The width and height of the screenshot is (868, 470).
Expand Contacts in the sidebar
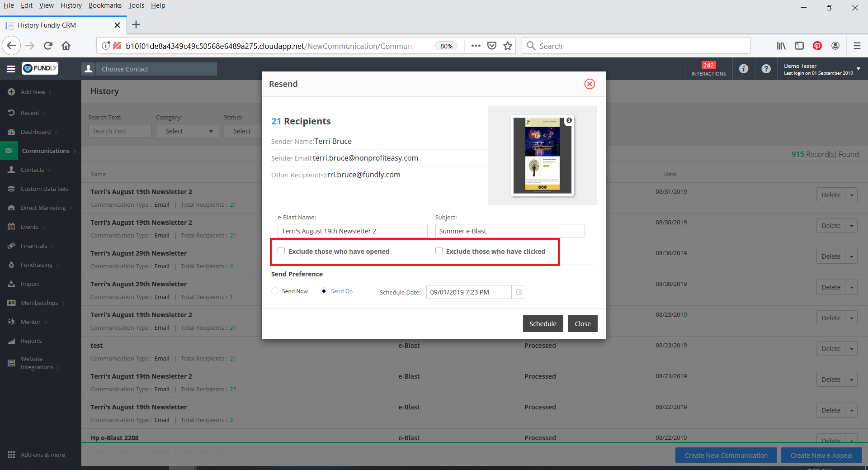coord(33,170)
